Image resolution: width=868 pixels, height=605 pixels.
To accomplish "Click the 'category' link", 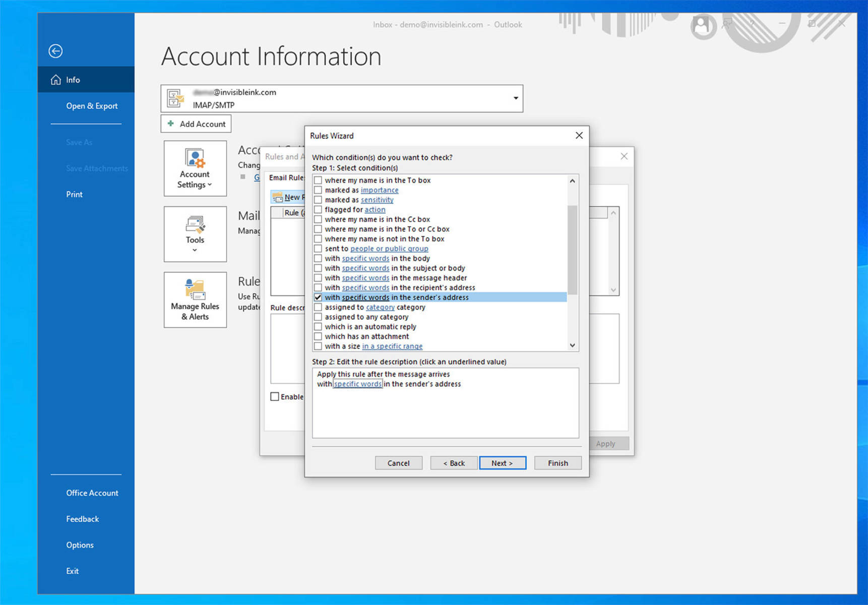I will coord(380,307).
